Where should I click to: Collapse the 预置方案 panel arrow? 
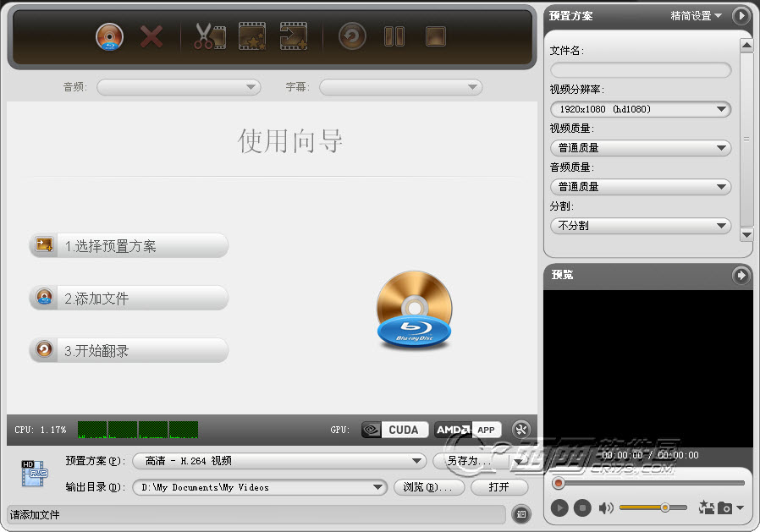pyautogui.click(x=741, y=16)
